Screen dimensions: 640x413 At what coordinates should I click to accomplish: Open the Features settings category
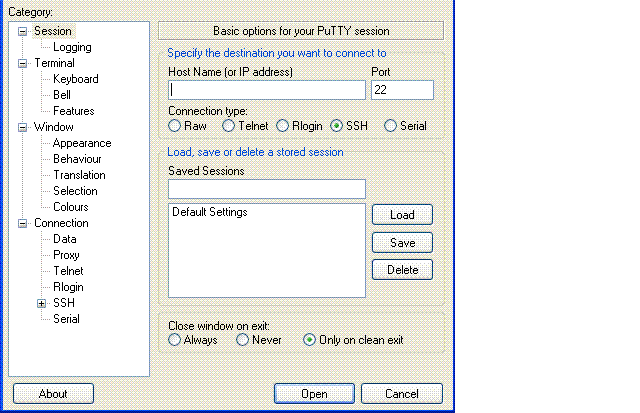pyautogui.click(x=74, y=111)
